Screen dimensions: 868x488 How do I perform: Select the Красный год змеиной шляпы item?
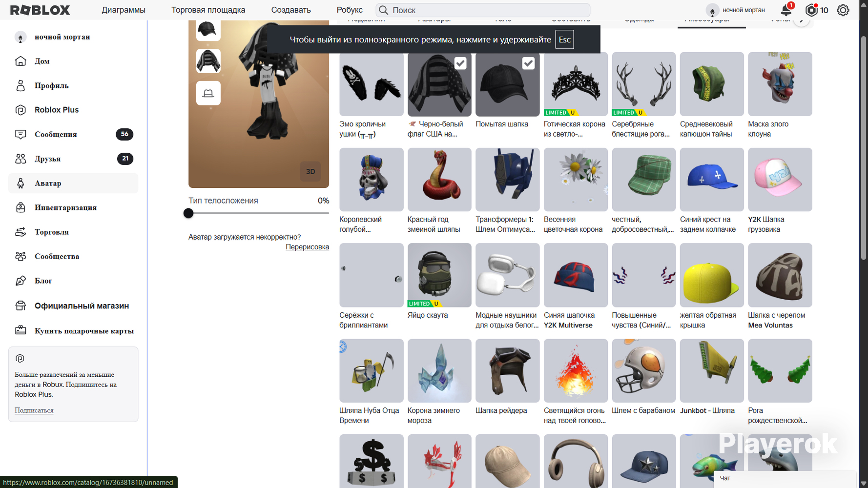tap(439, 180)
